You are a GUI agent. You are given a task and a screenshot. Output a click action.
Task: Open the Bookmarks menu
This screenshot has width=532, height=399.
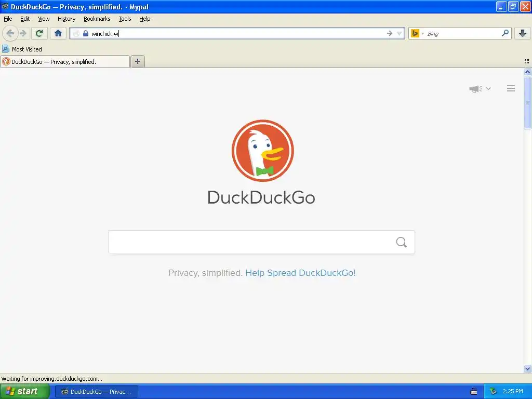[x=97, y=19]
